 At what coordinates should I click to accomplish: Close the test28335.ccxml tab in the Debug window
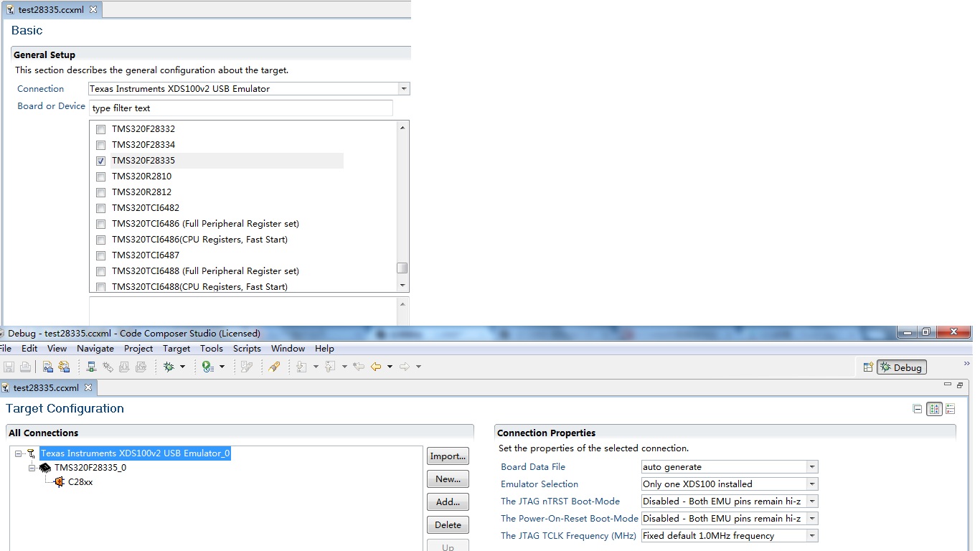pos(88,387)
